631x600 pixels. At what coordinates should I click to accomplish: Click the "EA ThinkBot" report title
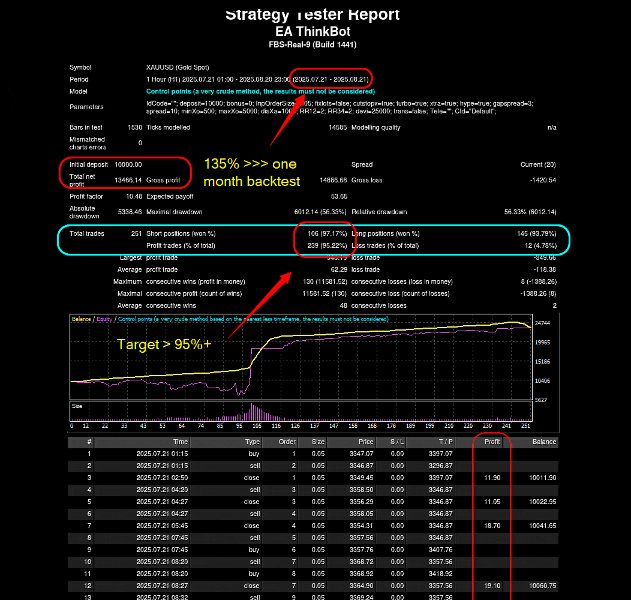pos(313,31)
